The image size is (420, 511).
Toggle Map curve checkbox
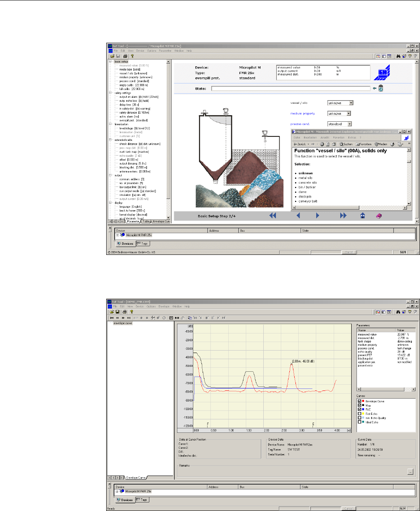359,405
